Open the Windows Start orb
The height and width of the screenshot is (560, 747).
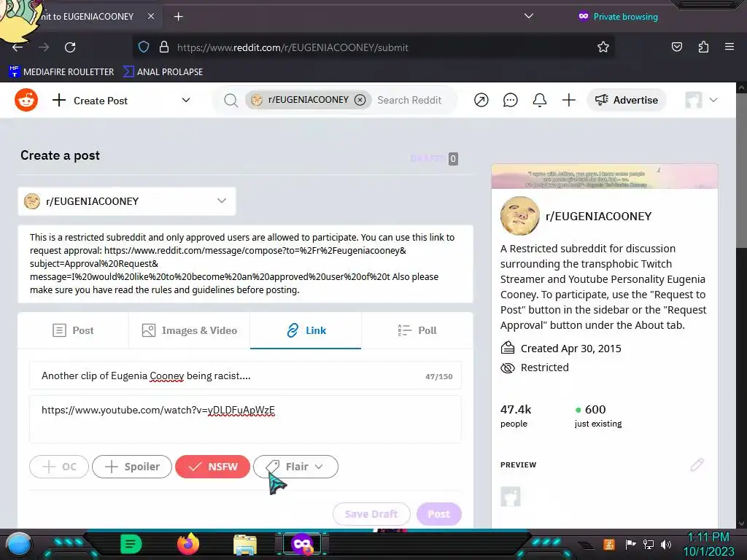pos(18,544)
